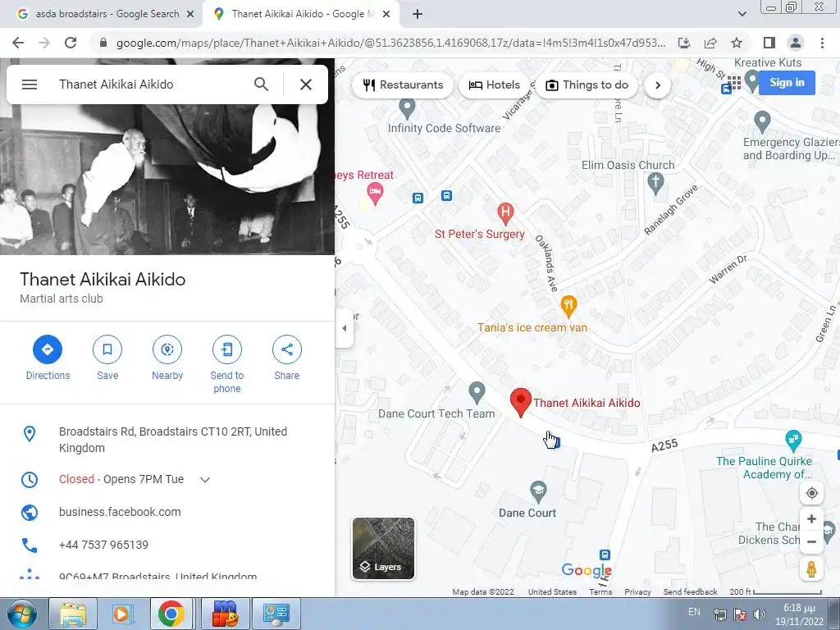This screenshot has height=630, width=840.
Task: Click the Directions button
Action: click(48, 358)
